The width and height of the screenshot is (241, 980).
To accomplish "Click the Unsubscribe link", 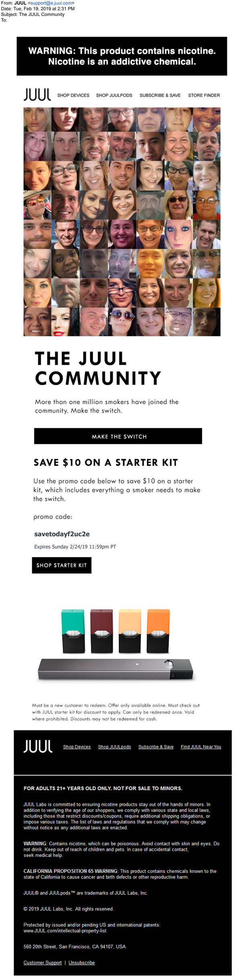I will coord(82,962).
